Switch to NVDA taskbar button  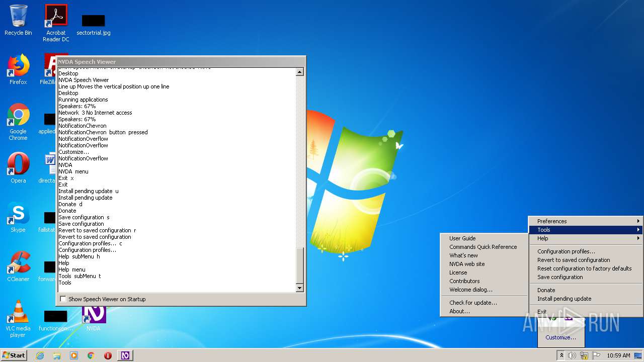click(x=125, y=355)
